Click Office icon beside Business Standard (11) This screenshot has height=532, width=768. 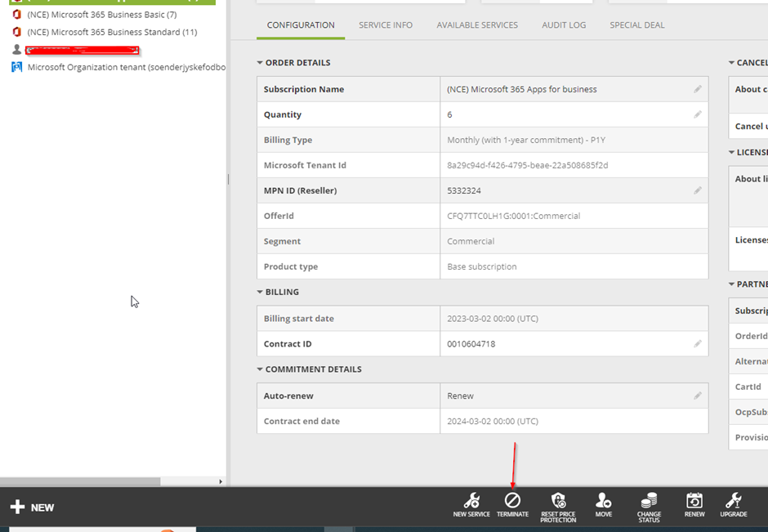(x=16, y=32)
